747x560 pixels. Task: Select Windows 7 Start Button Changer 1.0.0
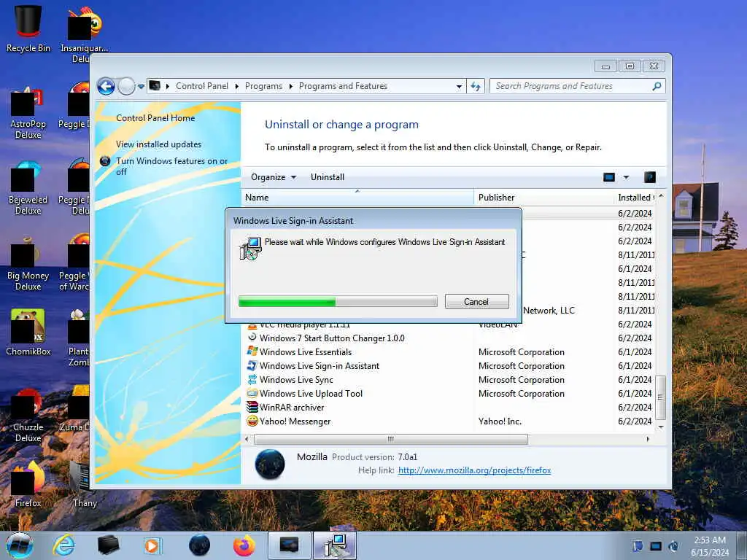click(332, 338)
